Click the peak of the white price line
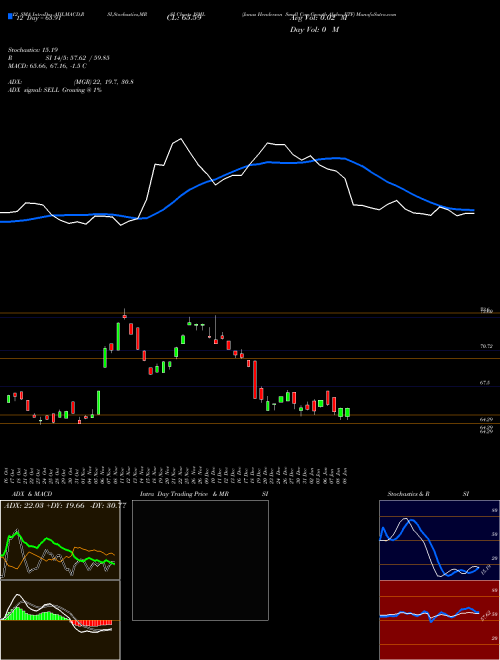Image resolution: width=500 pixels, height=660 pixels. tap(181, 138)
